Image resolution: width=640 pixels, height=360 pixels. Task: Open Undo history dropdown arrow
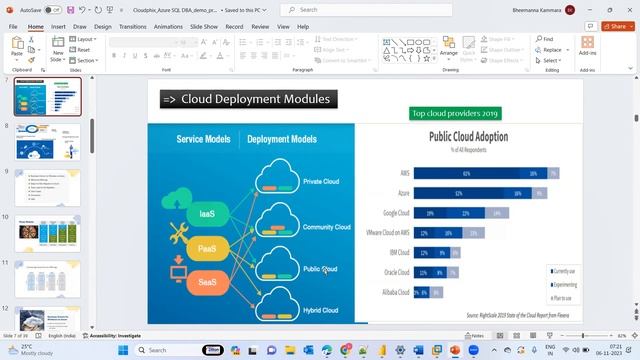tap(89, 10)
